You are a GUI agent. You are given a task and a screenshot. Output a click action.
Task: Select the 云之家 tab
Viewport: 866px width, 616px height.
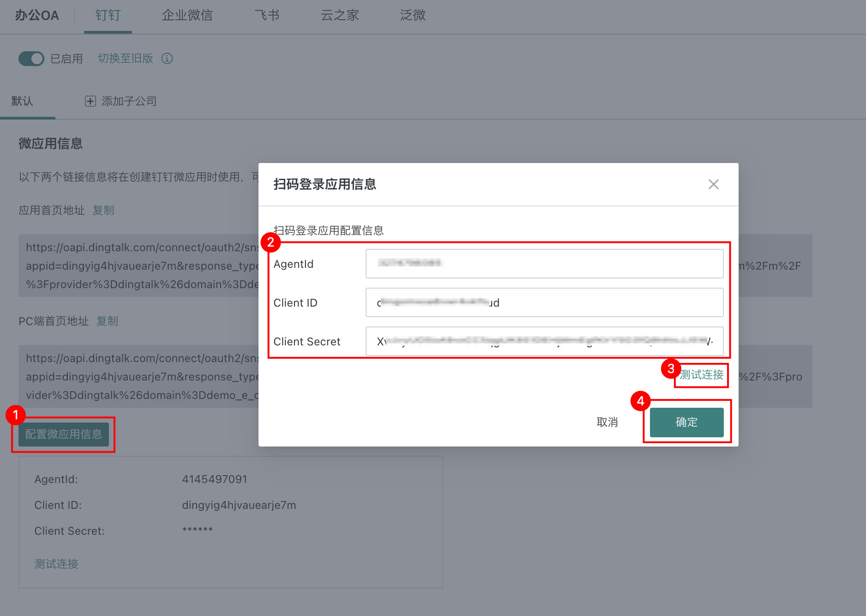click(340, 15)
